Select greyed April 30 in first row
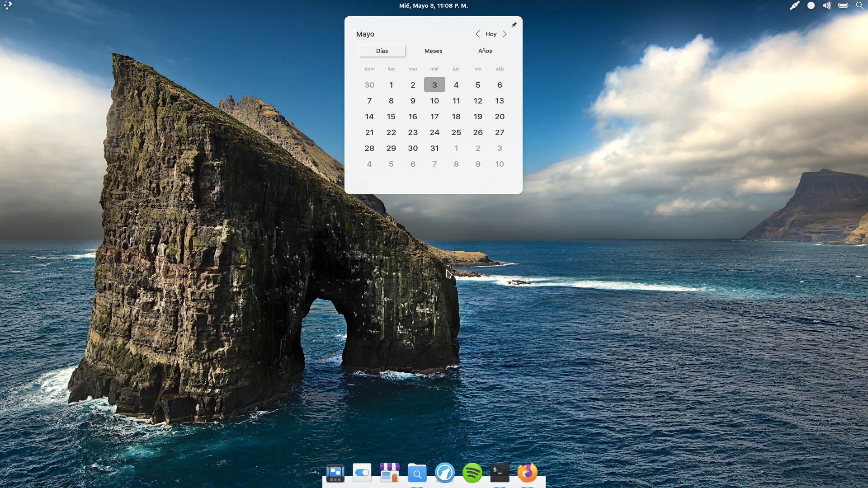This screenshot has width=868, height=488. click(x=369, y=85)
